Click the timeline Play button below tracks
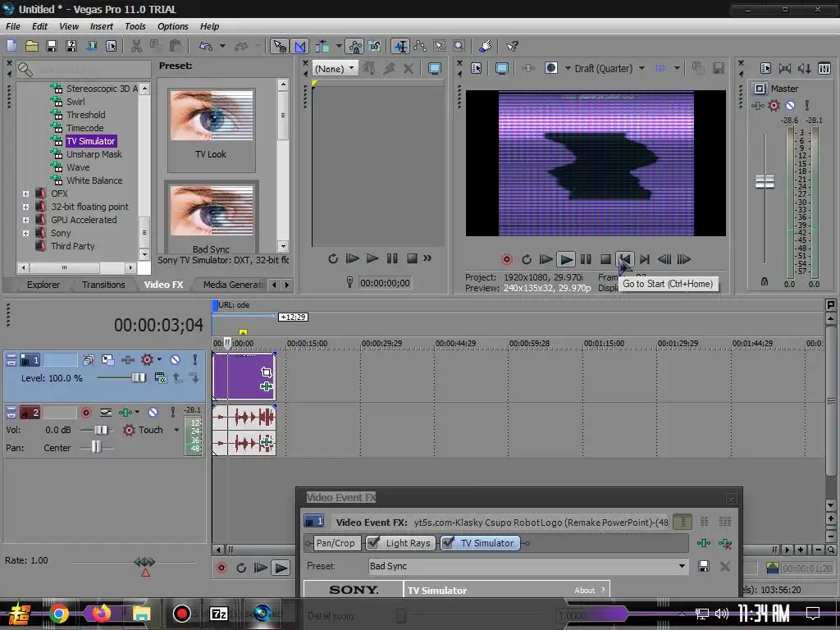 [x=281, y=568]
